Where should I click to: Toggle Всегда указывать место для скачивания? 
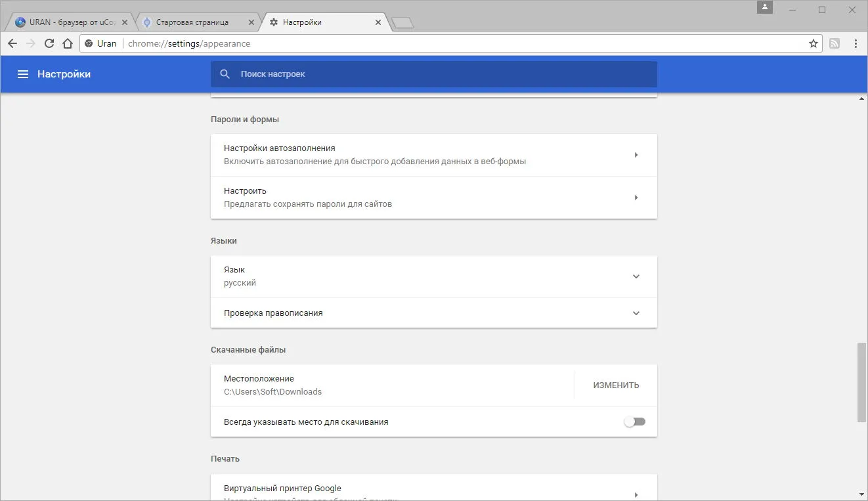coord(635,422)
